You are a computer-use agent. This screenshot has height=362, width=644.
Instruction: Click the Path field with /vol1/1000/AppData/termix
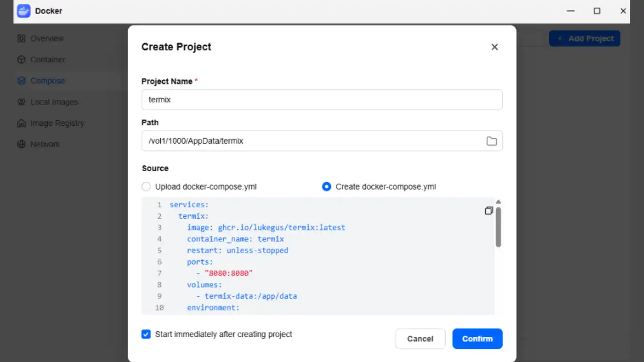322,141
